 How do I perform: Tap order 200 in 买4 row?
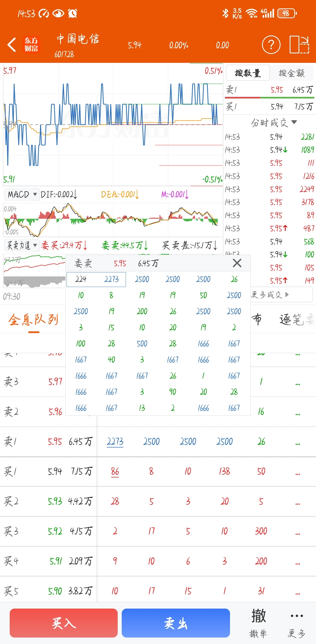click(x=261, y=561)
